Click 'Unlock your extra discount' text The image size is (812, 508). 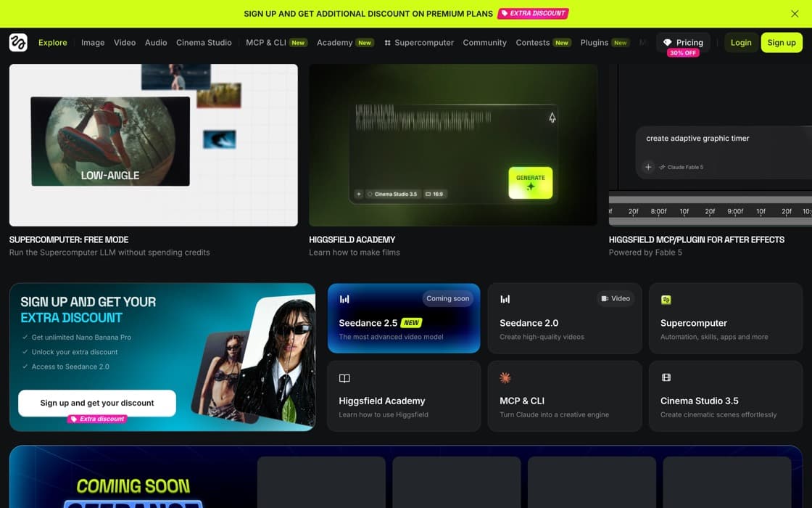75,352
